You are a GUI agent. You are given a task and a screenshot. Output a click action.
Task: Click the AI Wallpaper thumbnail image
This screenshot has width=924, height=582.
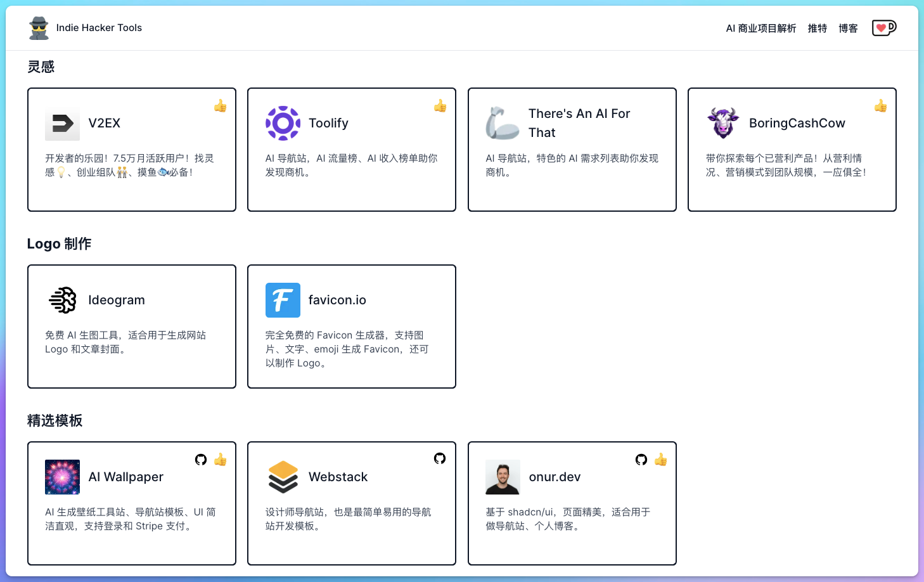coord(62,477)
